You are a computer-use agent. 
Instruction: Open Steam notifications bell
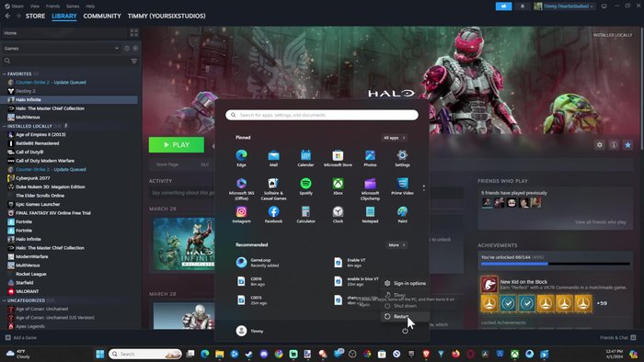point(522,6)
